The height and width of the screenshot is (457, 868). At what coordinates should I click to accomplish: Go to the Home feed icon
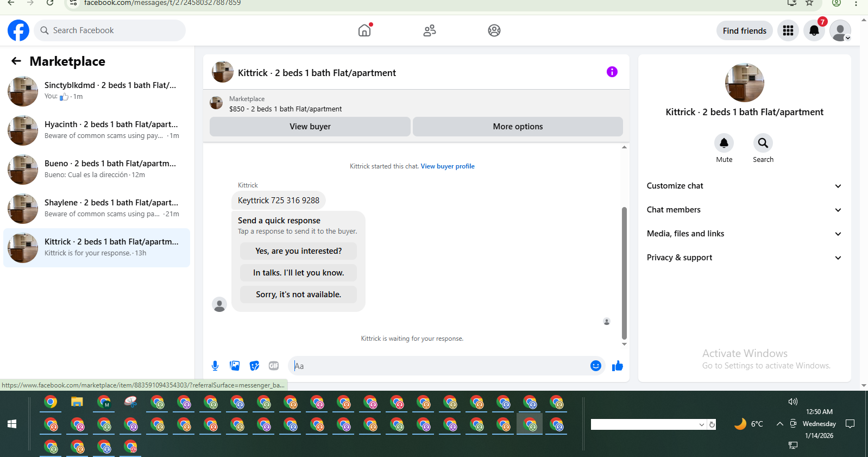(364, 30)
